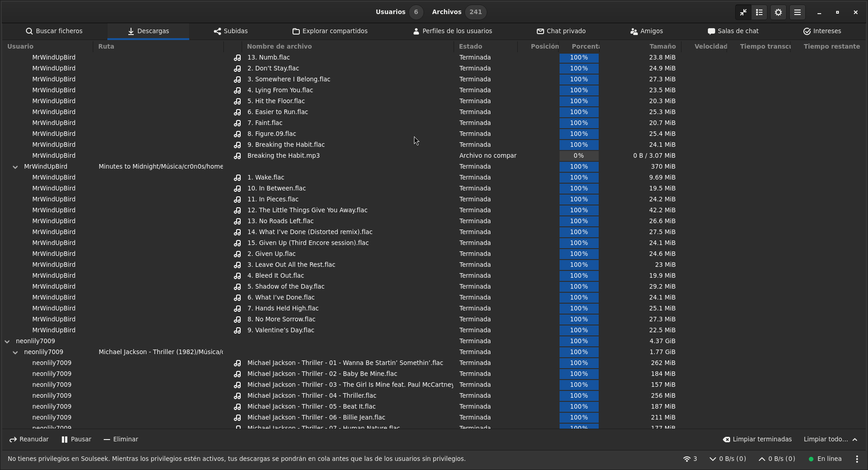This screenshot has width=868, height=470.
Task: Go to the Explorar compartidos tab
Action: (x=330, y=31)
